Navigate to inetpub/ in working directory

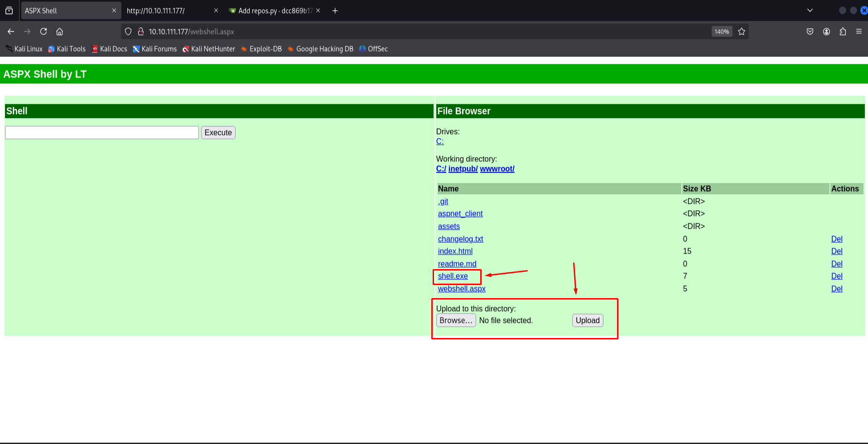click(x=463, y=169)
